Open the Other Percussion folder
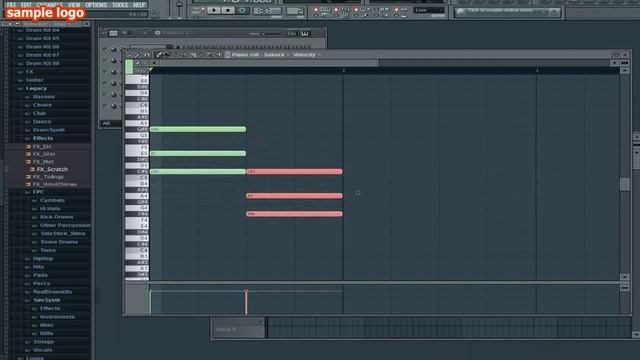Viewport: 640px width, 360px height. pos(65,225)
